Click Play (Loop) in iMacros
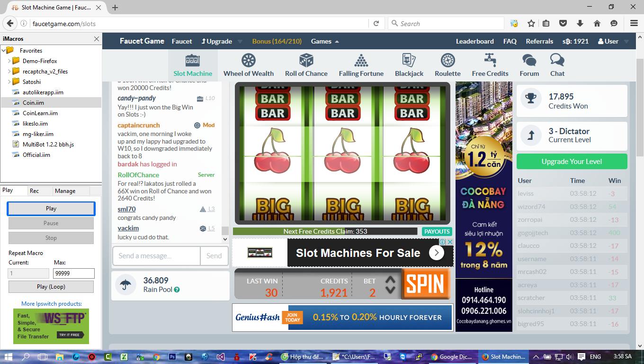Screen dimensions: 644x364 click(x=51, y=287)
